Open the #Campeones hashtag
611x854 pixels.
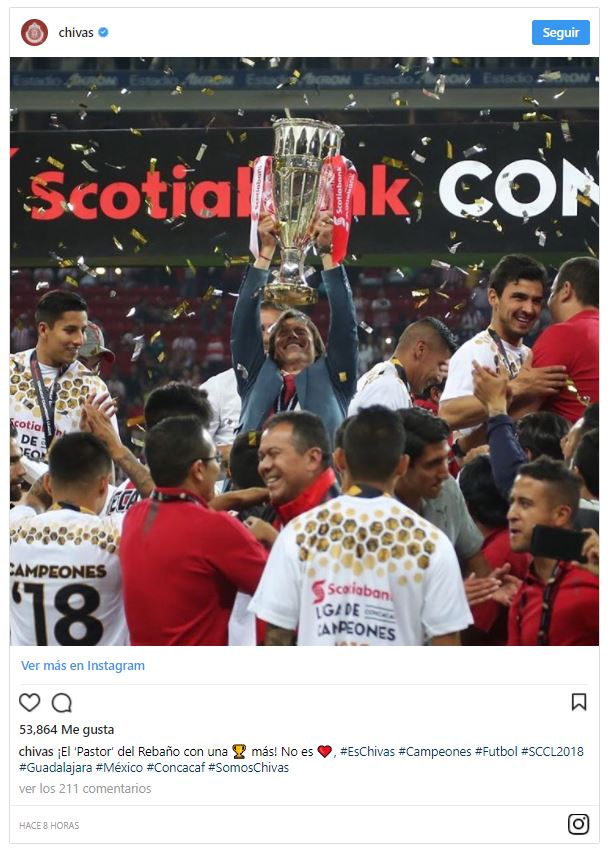(435, 752)
